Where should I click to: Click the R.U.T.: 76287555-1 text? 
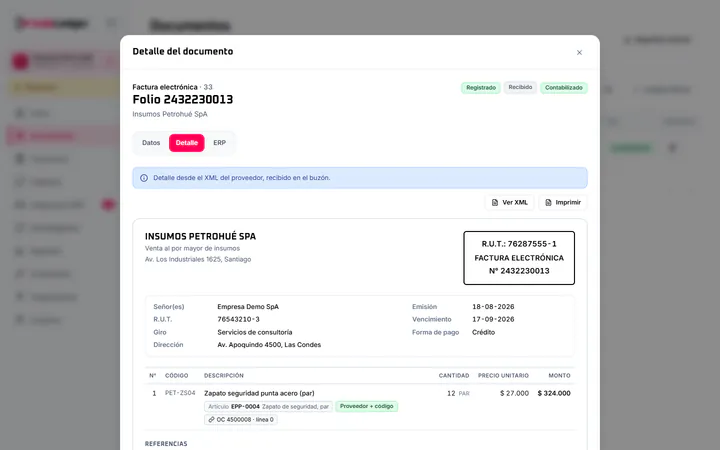click(x=519, y=244)
